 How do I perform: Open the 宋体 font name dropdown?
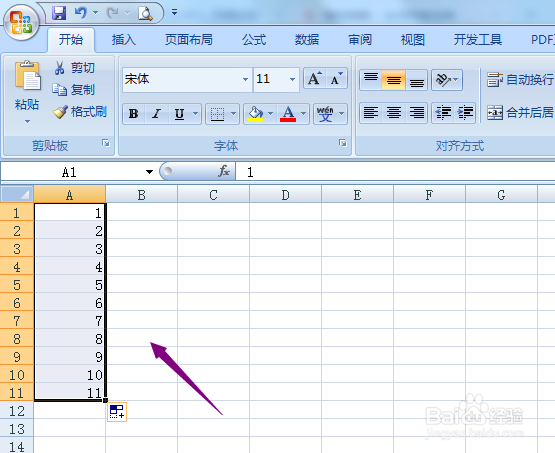(245, 79)
